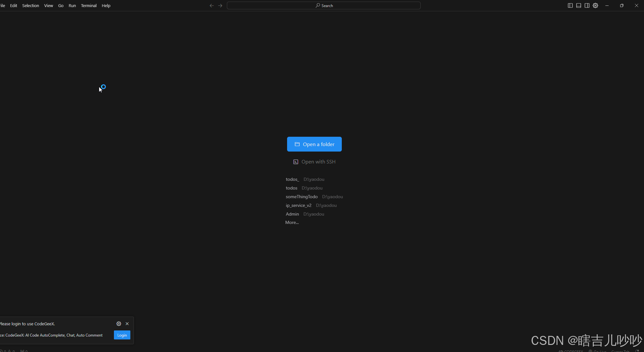The height and width of the screenshot is (352, 644).
Task: Go back with the left arrow
Action: (211, 5)
